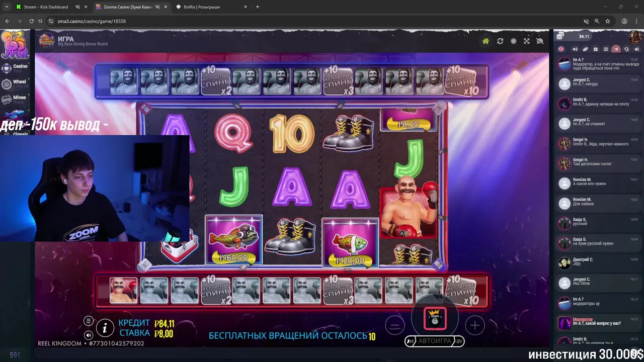Click the fish symbol worth ₽160,00
The width and height of the screenshot is (644, 362).
click(x=233, y=240)
